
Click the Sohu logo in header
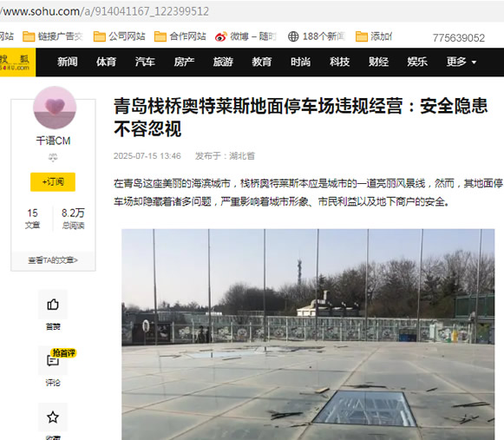(17, 62)
